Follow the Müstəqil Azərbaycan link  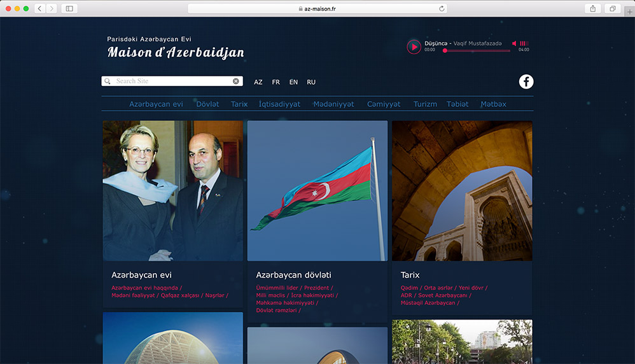click(428, 303)
